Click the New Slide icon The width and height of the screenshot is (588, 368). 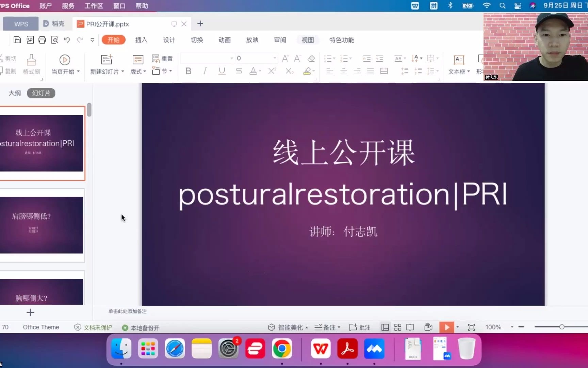click(x=107, y=60)
